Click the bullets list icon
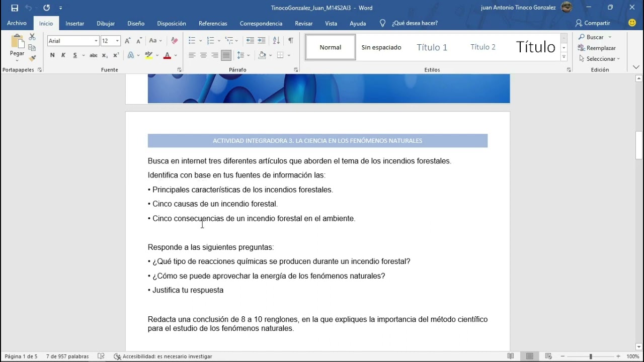 [x=192, y=41]
